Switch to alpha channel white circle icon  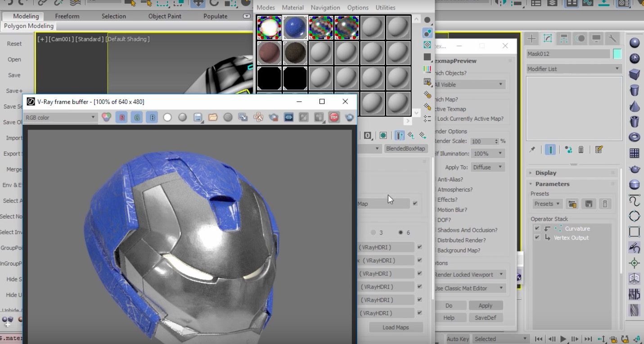(x=167, y=118)
